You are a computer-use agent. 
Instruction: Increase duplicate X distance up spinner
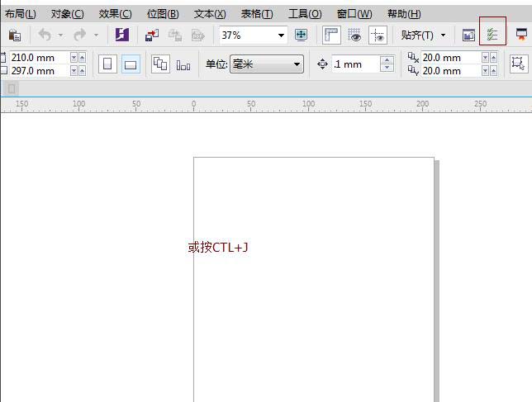(494, 58)
